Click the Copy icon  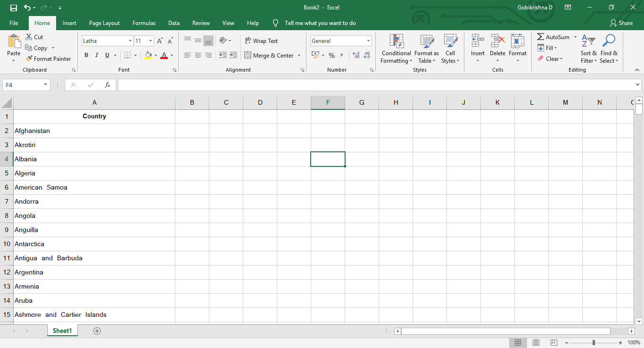[x=29, y=48]
